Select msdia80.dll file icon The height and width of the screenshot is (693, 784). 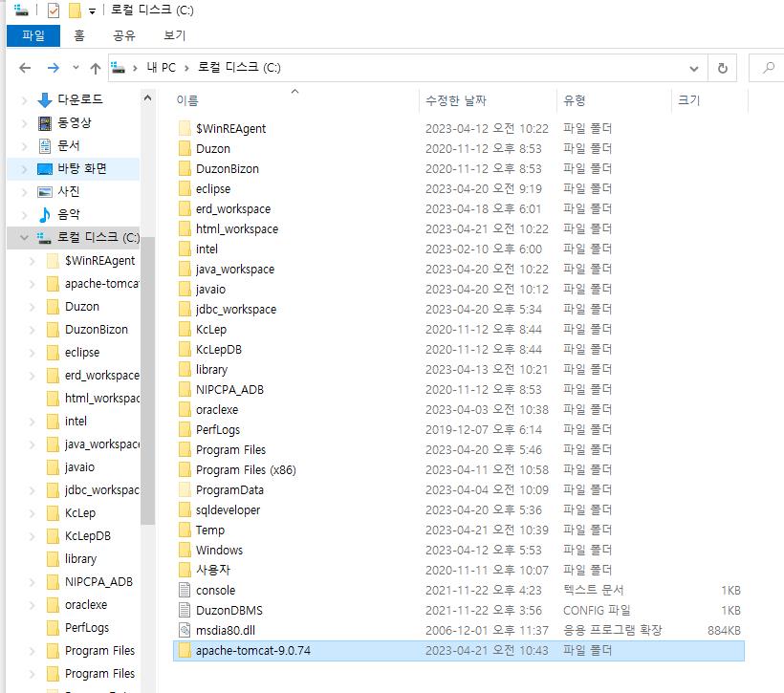185,630
